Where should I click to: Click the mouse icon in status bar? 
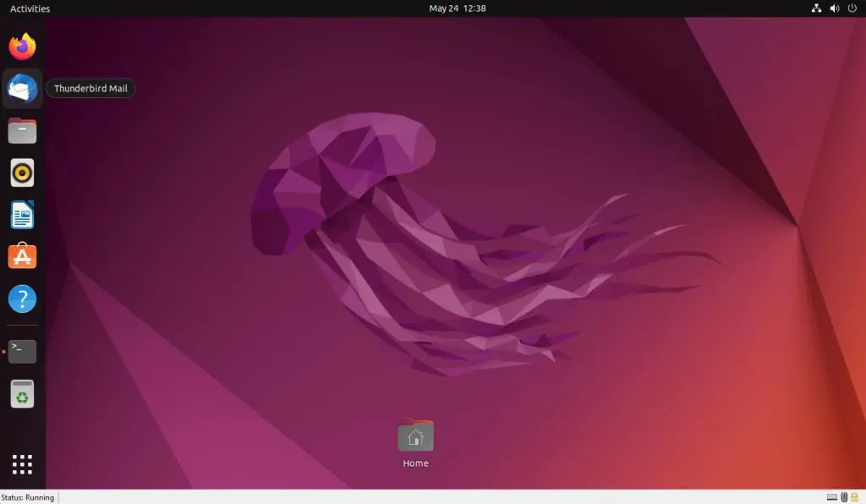tap(844, 497)
